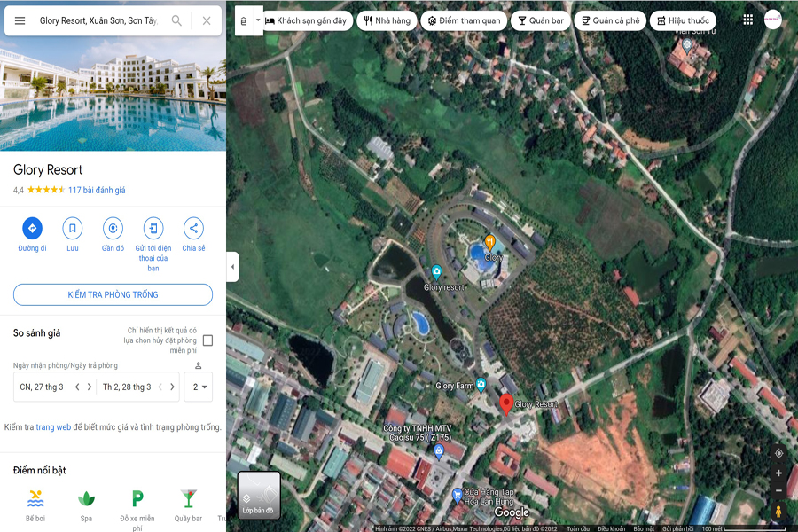This screenshot has height=532, width=798.
Task: Open the trang web link
Action: (53, 427)
